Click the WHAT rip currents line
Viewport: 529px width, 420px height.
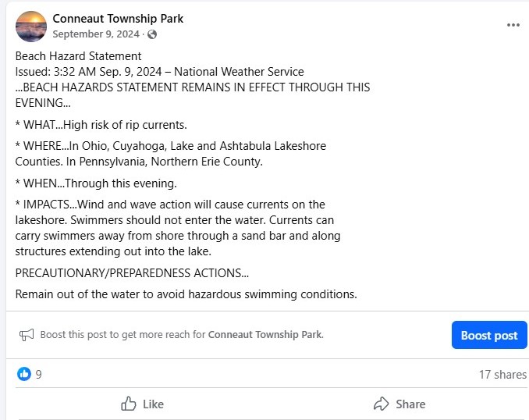pyautogui.click(x=101, y=125)
